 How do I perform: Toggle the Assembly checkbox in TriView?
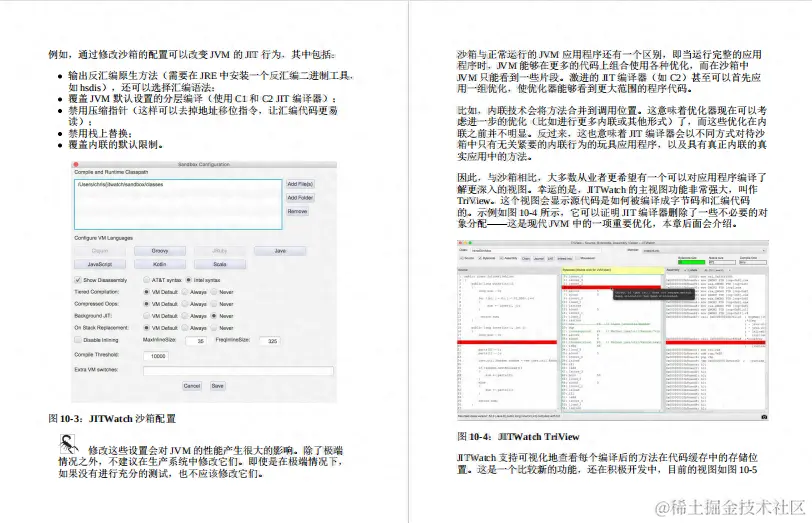502,258
